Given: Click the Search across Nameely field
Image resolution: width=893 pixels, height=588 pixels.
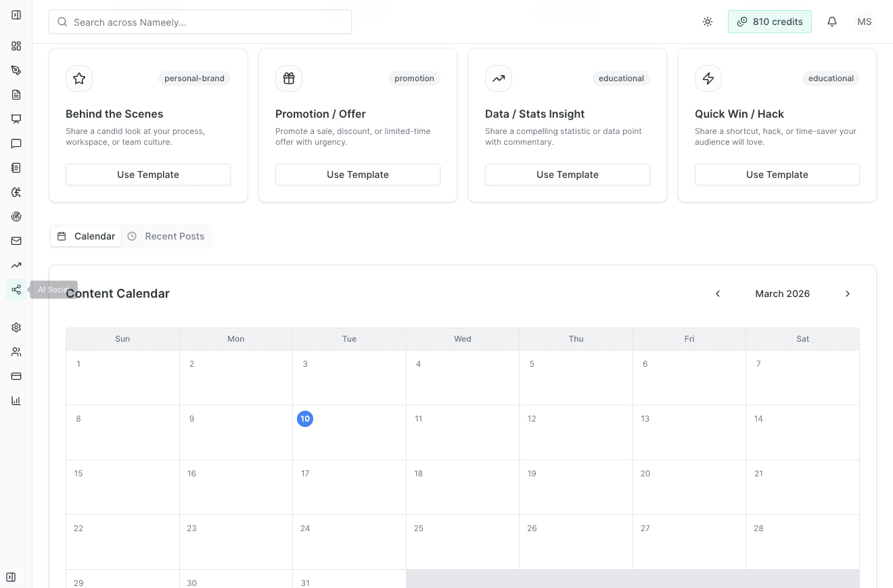Looking at the screenshot, I should [x=200, y=21].
